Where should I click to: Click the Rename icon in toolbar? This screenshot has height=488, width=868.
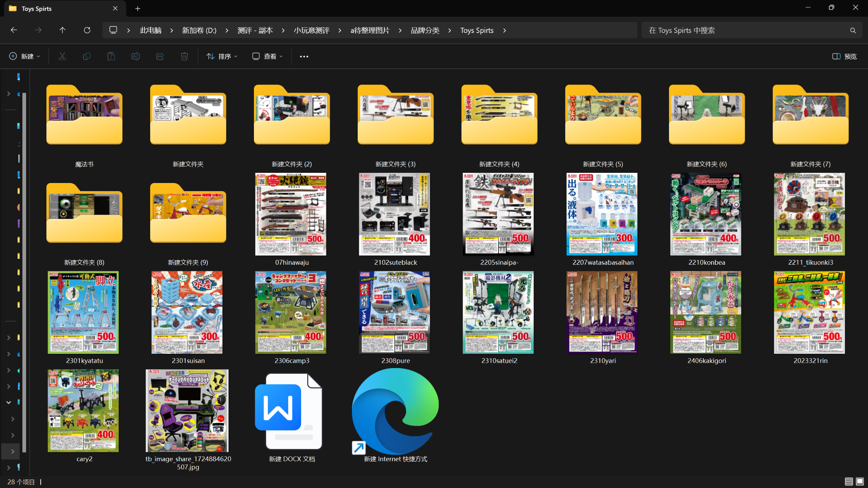coord(136,56)
